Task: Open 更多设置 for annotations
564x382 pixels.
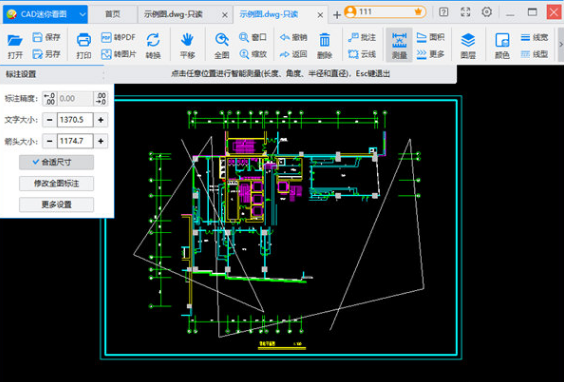Action: coord(56,205)
